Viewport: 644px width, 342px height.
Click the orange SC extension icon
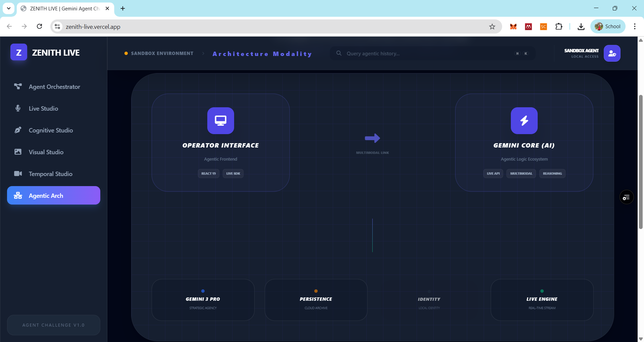pyautogui.click(x=543, y=26)
